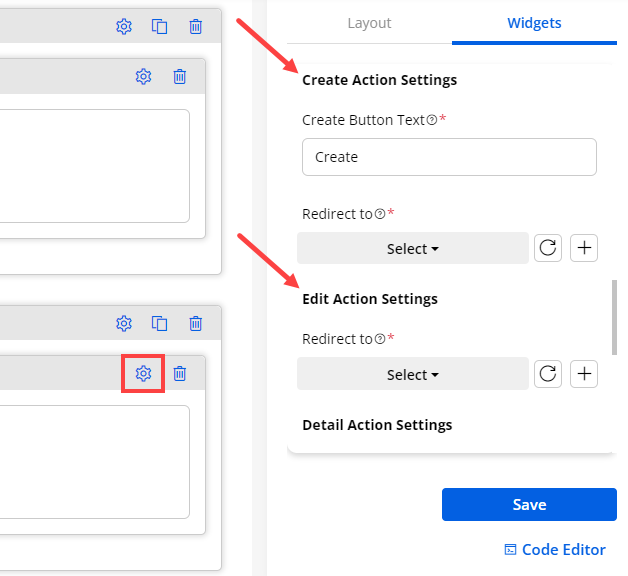Select the Widgets tab
Screen dimensions: 628x576
[534, 23]
